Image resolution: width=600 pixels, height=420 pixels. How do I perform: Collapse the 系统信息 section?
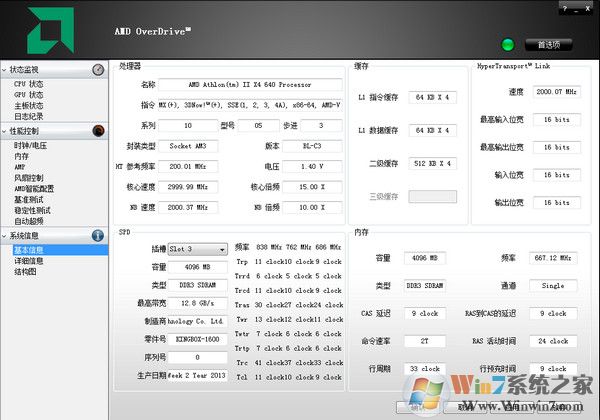tap(5, 237)
